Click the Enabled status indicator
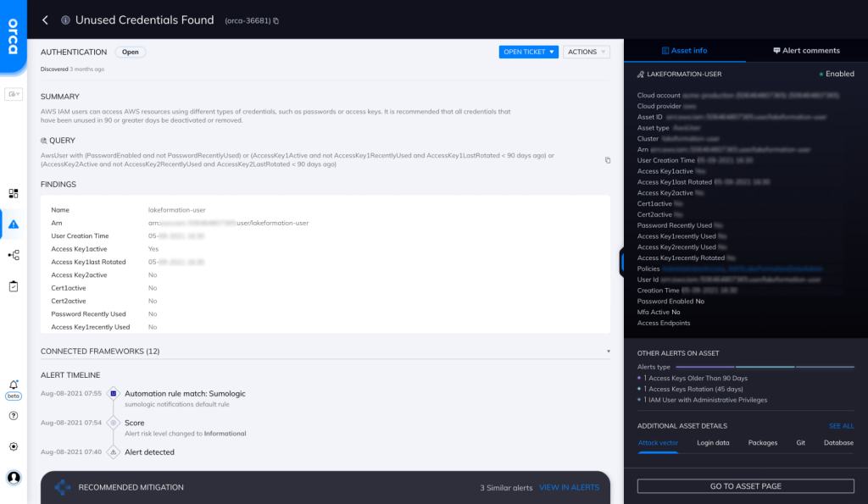 coord(837,74)
